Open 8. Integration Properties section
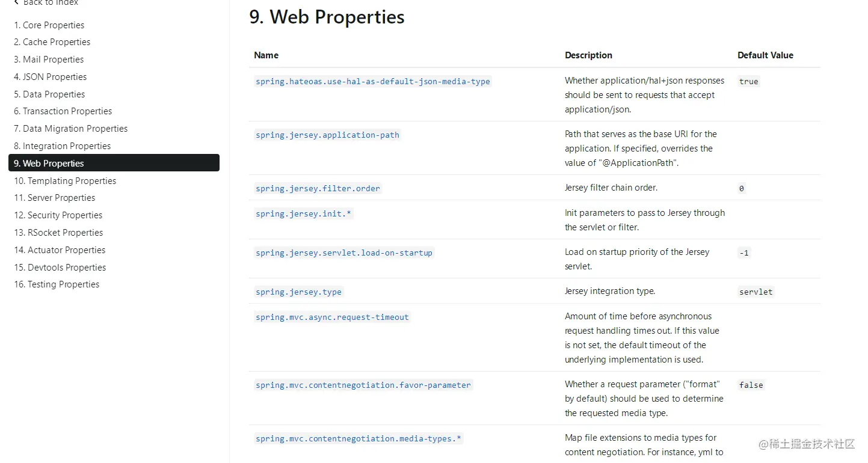The height and width of the screenshot is (463, 868). point(63,146)
